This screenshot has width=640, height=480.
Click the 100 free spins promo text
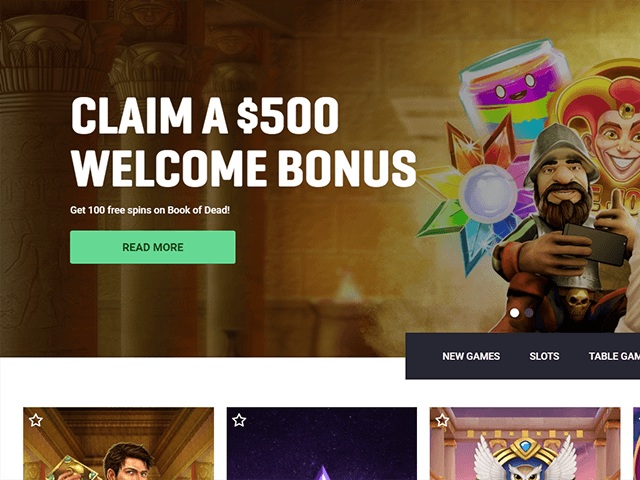tap(150, 210)
